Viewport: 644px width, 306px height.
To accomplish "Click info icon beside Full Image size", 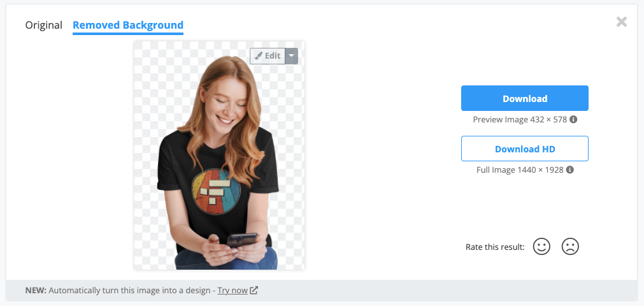I will [570, 170].
